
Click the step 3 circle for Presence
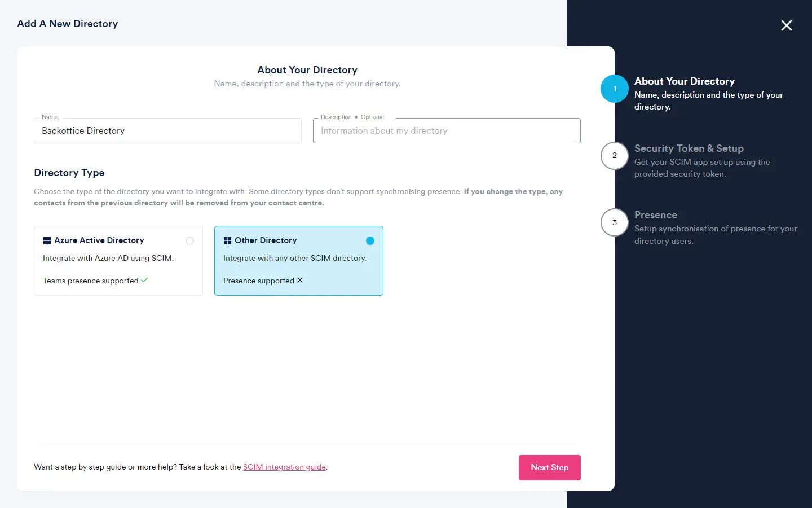(614, 222)
